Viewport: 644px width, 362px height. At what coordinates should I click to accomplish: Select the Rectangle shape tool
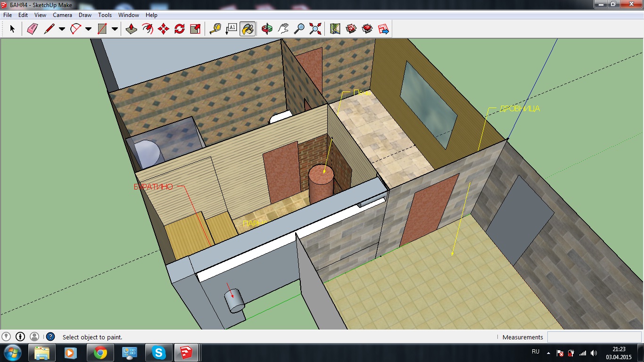102,29
